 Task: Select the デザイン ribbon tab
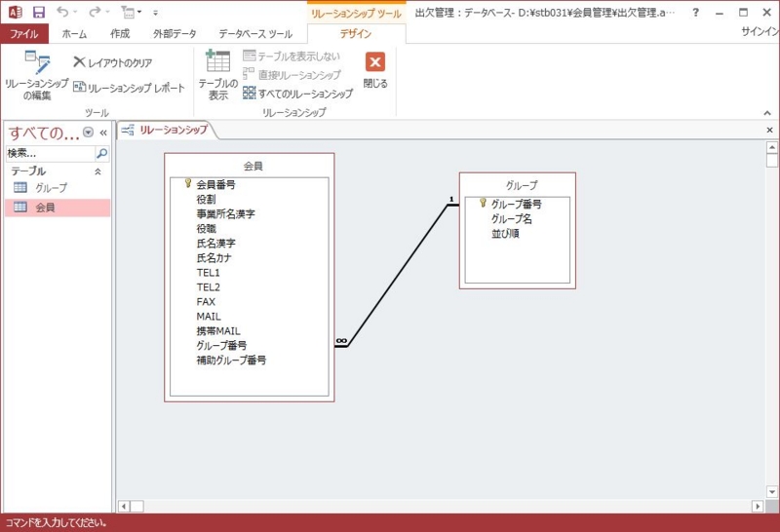click(356, 33)
